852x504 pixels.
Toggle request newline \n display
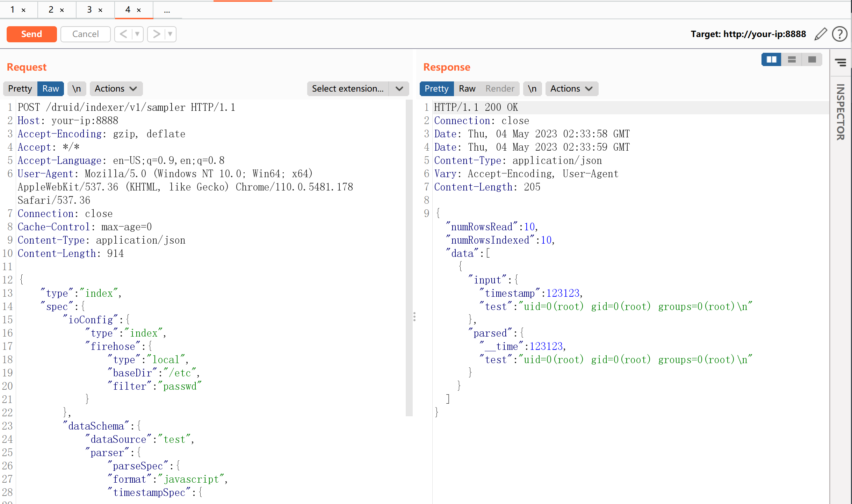coord(77,88)
